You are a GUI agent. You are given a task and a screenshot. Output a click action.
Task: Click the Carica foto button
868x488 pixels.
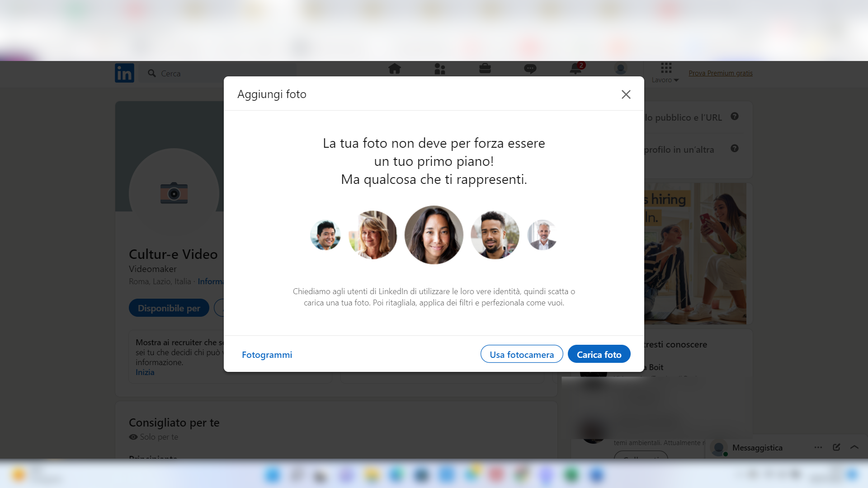(x=599, y=354)
